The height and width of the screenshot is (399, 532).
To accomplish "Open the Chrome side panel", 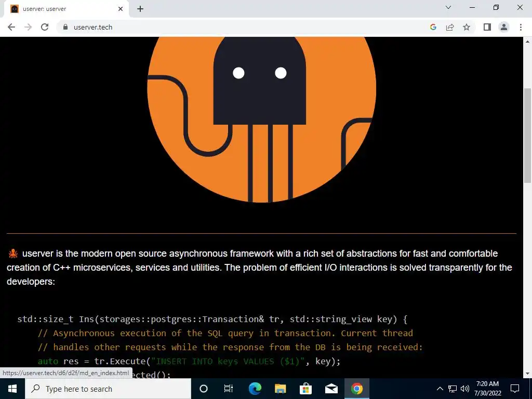I will click(x=487, y=27).
